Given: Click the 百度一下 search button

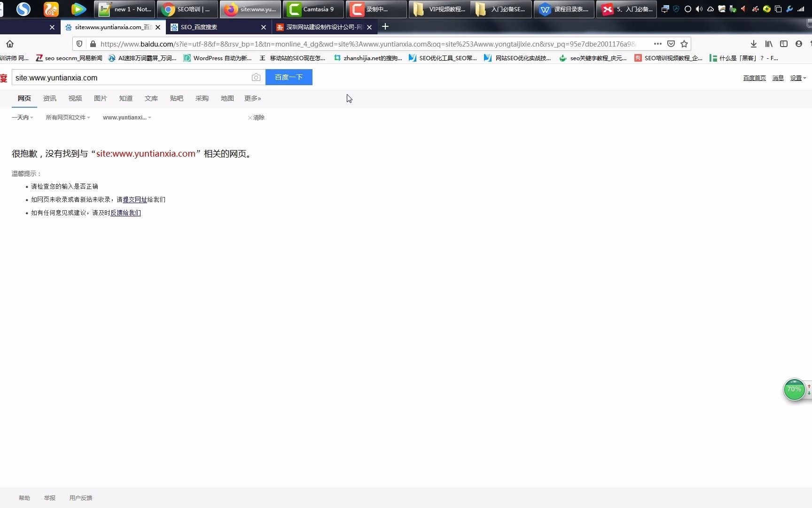Looking at the screenshot, I should (289, 77).
